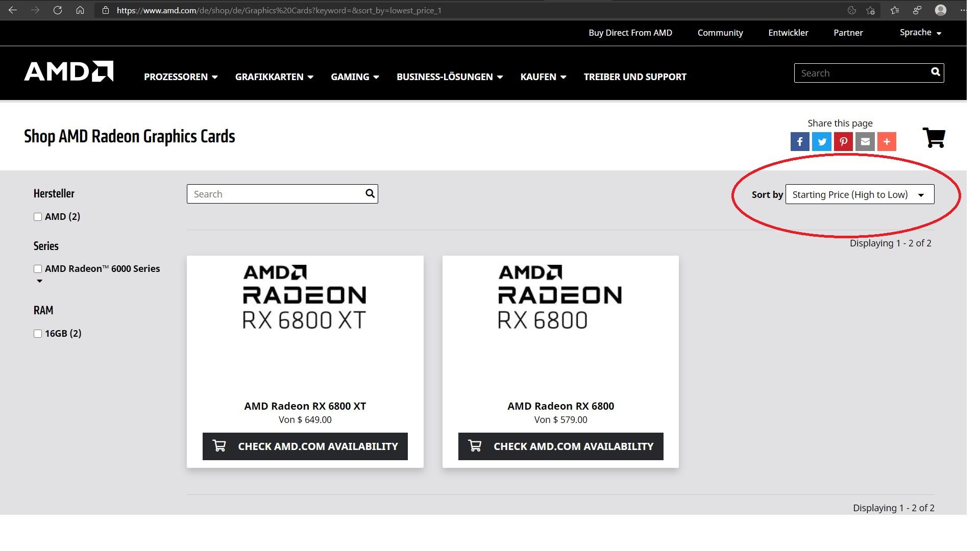Click the 'Von $ 579.00' price
Screen dimensions: 980x551
pos(561,420)
